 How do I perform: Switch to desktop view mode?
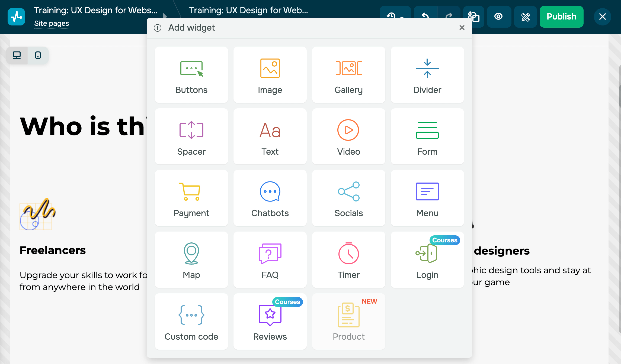[x=17, y=55]
